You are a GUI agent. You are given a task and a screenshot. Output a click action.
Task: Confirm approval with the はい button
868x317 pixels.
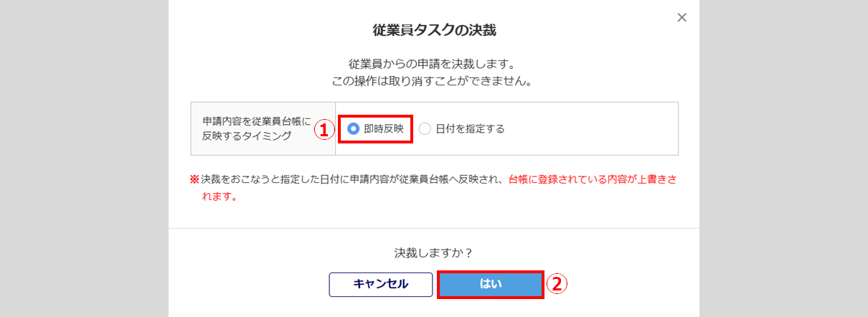pos(491,284)
